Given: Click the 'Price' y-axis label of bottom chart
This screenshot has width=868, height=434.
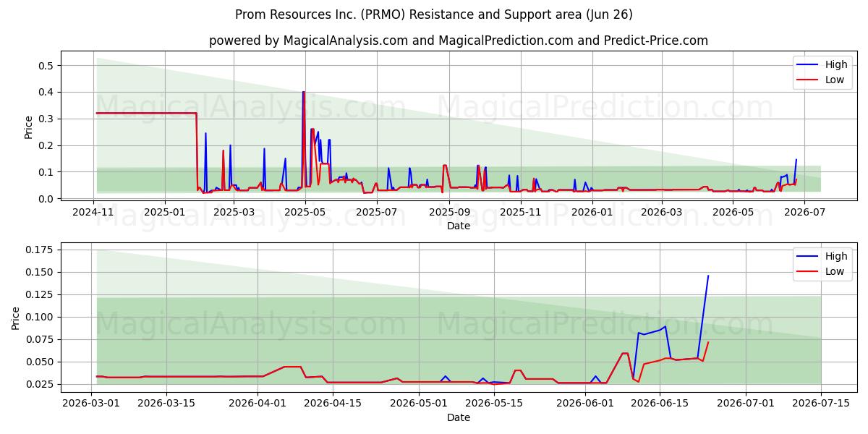Looking at the screenshot, I should (x=17, y=318).
